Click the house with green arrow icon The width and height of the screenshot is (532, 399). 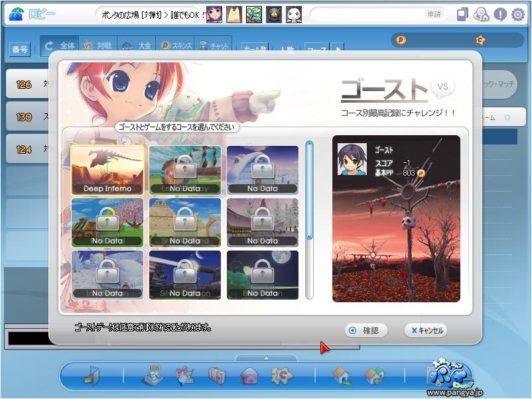click(x=342, y=376)
